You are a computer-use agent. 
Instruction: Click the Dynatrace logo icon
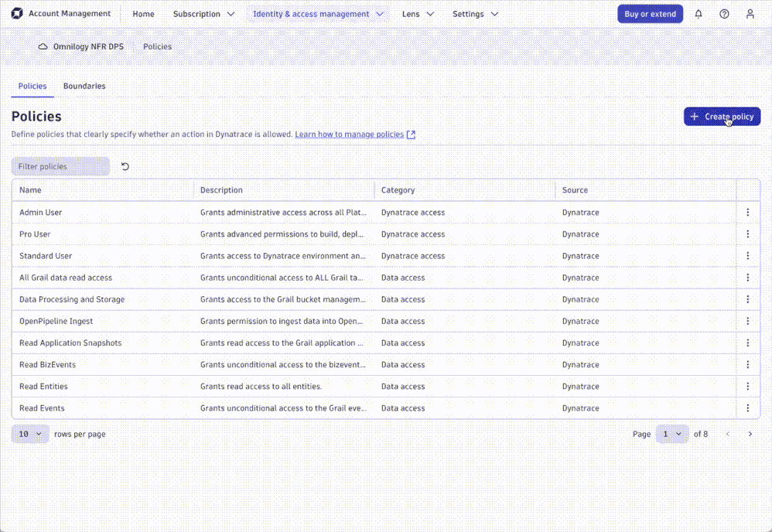coord(17,13)
